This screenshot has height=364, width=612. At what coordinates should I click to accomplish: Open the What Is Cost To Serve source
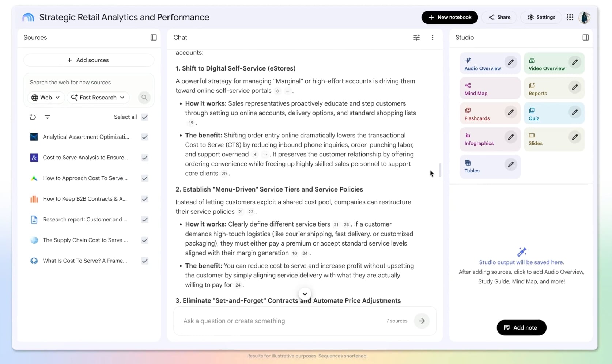pyautogui.click(x=85, y=261)
